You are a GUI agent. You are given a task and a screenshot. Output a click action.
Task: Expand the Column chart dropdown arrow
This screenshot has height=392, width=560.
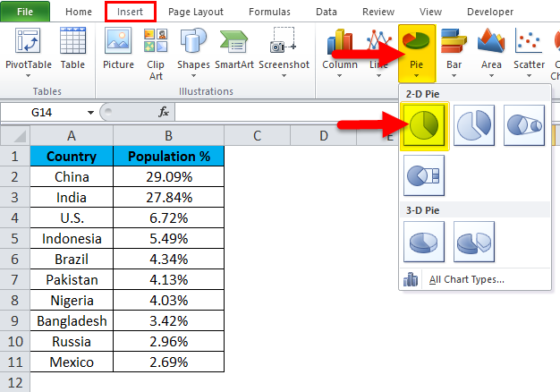click(339, 76)
